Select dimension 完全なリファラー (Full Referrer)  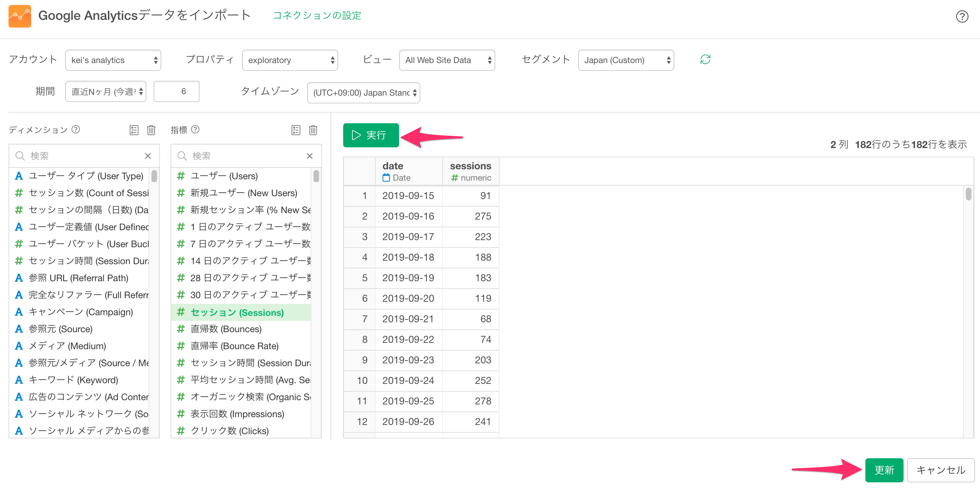point(80,295)
